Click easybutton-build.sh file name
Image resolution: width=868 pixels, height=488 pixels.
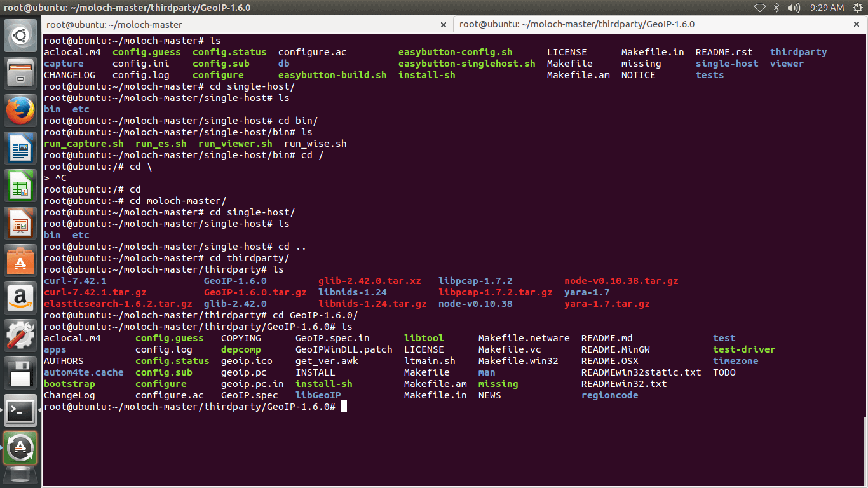pyautogui.click(x=332, y=75)
